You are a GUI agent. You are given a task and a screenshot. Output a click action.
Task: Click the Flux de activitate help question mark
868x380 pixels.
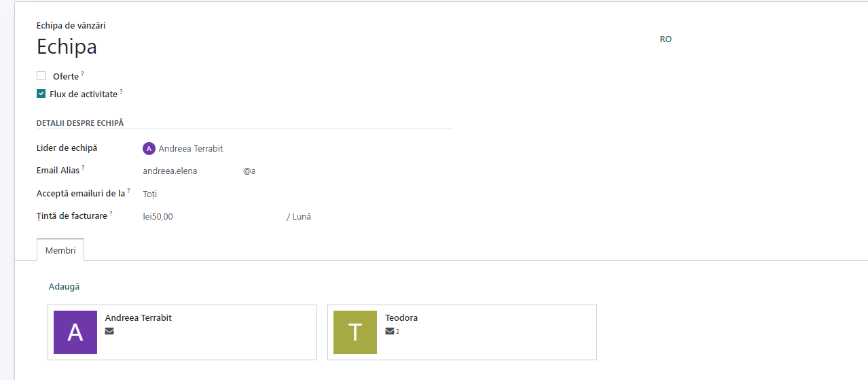click(122, 91)
